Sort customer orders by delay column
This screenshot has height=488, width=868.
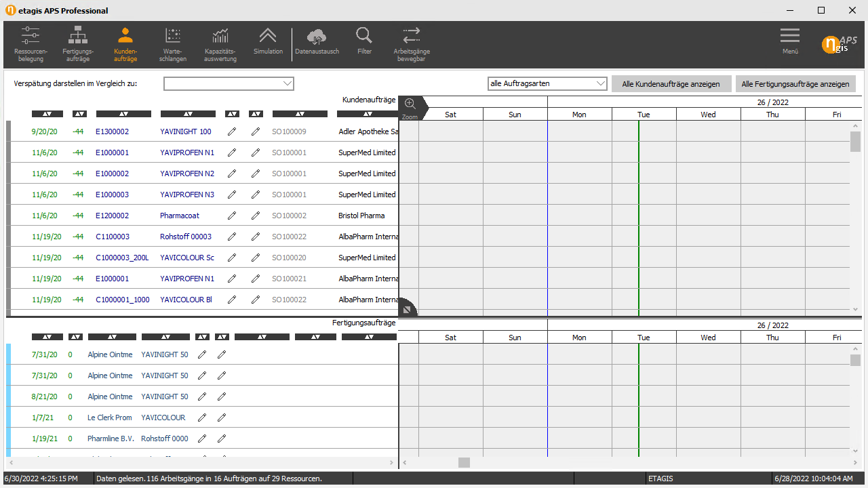[x=80, y=114]
